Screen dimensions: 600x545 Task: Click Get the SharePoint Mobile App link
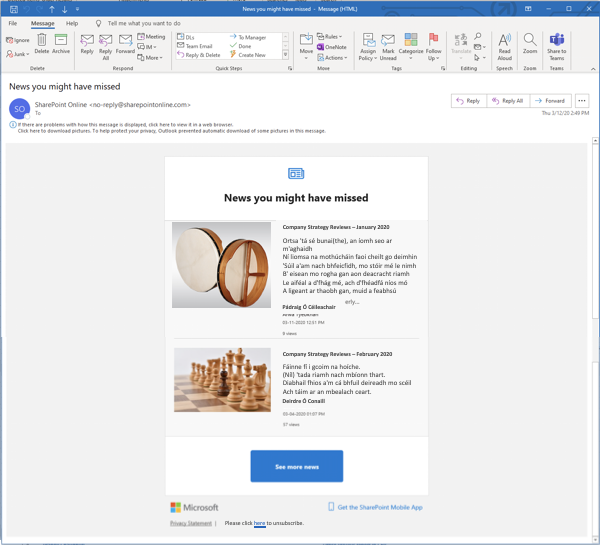[x=379, y=508]
